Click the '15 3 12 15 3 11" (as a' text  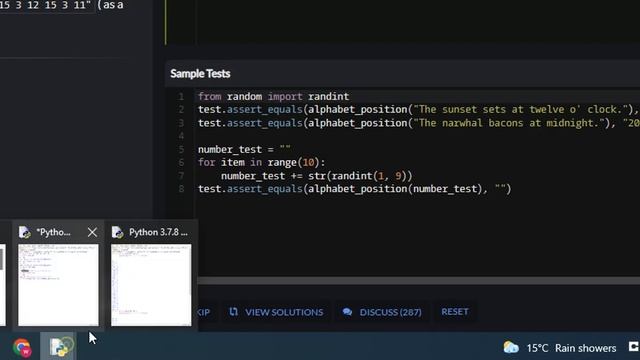pos(61,5)
